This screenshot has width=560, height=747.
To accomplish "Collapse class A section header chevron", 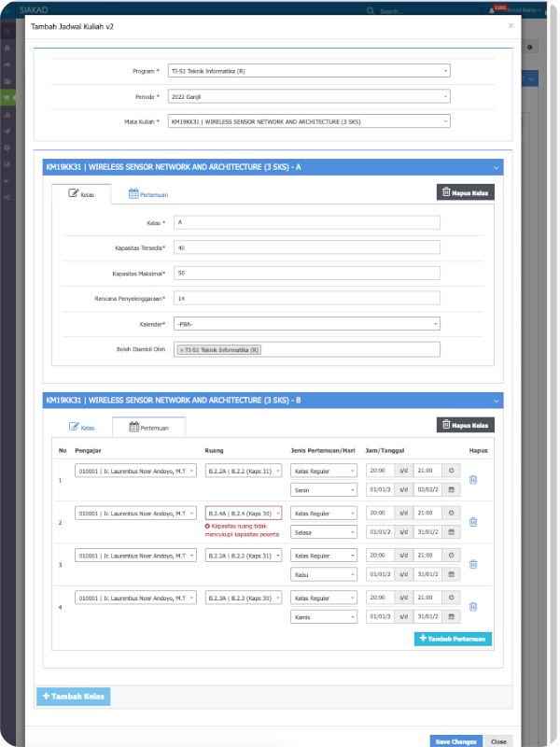I will click(x=497, y=167).
